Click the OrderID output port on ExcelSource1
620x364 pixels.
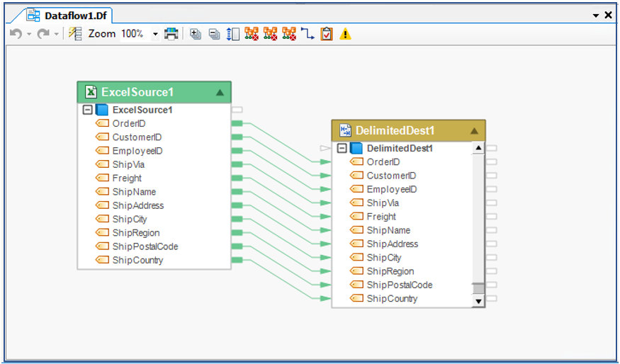point(237,123)
